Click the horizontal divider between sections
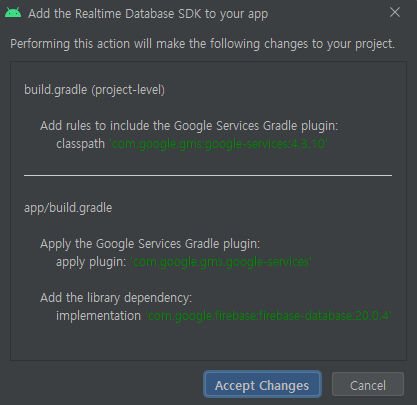 coord(208,175)
